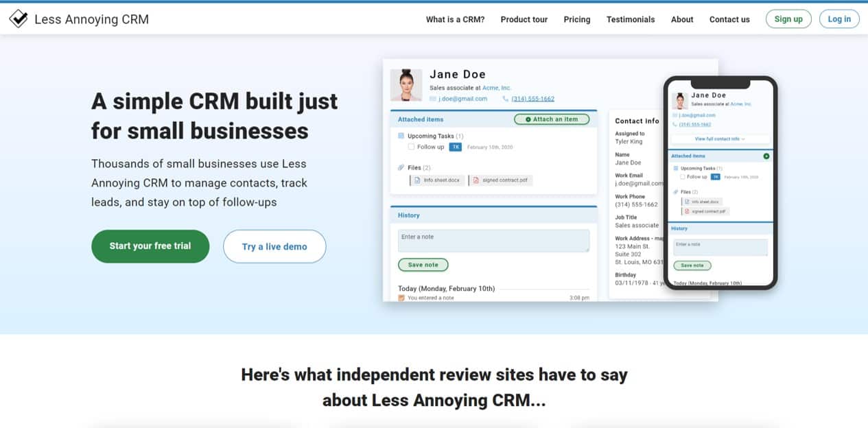868x428 pixels.
Task: Click j.doe@gmail.com beside desktop preview envelope icon
Action: click(462, 99)
